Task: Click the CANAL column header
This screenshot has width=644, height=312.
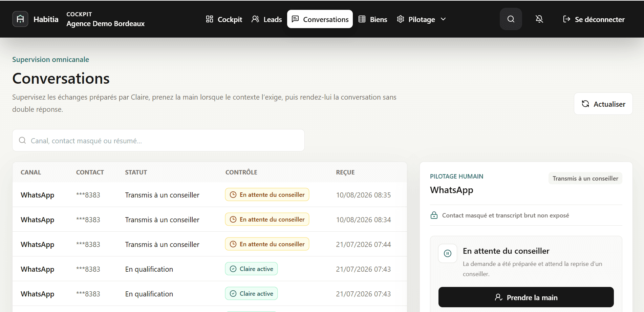Action: [x=31, y=172]
